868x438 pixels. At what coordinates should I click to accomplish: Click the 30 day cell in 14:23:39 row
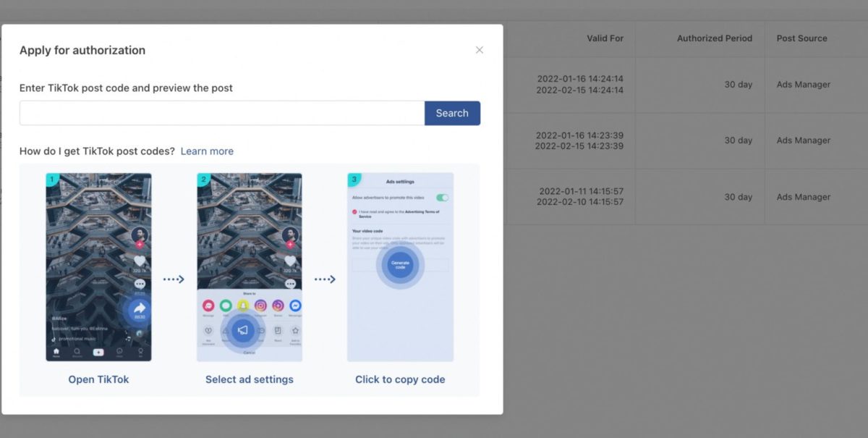(739, 140)
